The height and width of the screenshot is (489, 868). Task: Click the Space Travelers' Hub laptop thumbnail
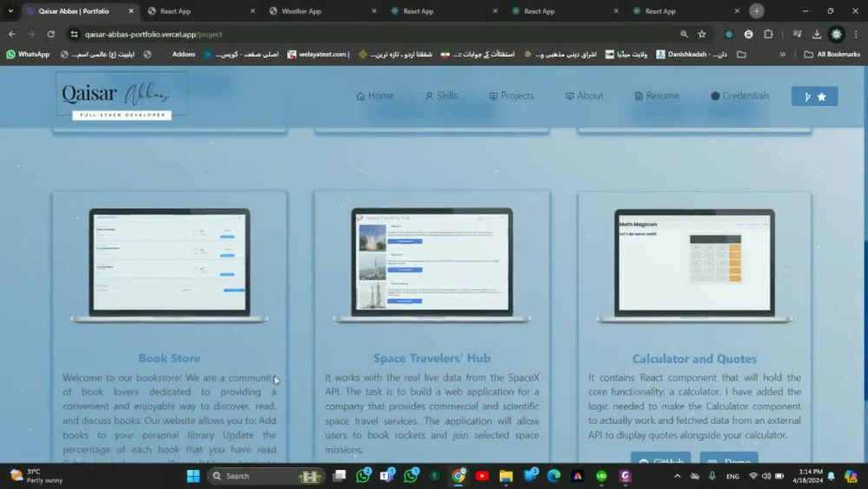coord(431,265)
